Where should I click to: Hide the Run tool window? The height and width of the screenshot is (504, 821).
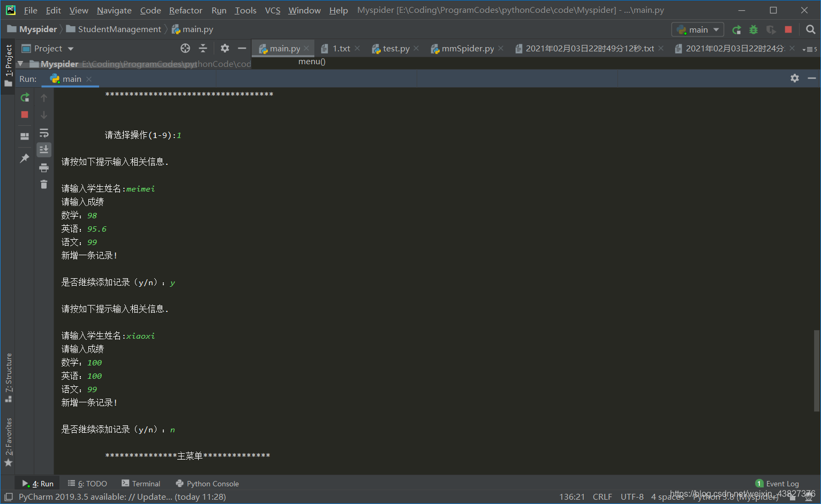click(x=812, y=78)
